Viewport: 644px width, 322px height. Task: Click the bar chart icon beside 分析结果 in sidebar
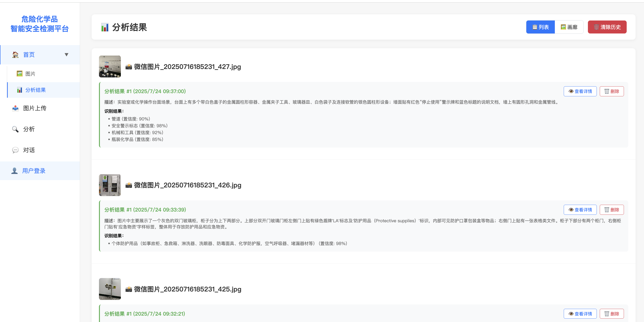(20, 90)
